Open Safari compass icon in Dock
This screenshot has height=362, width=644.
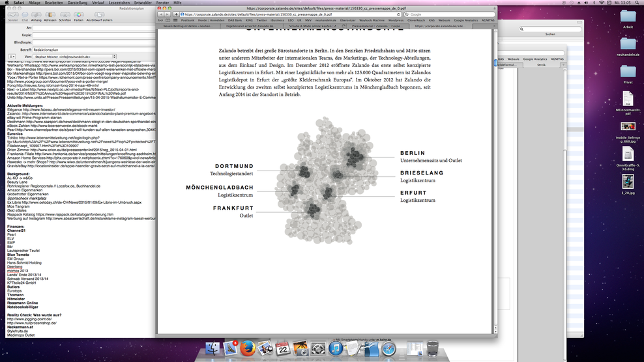388,348
